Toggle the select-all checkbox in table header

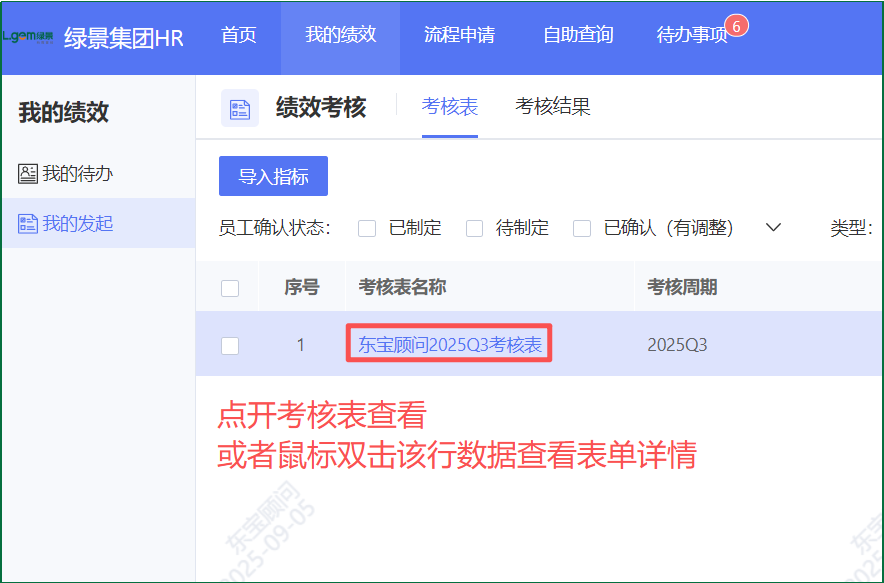pyautogui.click(x=230, y=288)
